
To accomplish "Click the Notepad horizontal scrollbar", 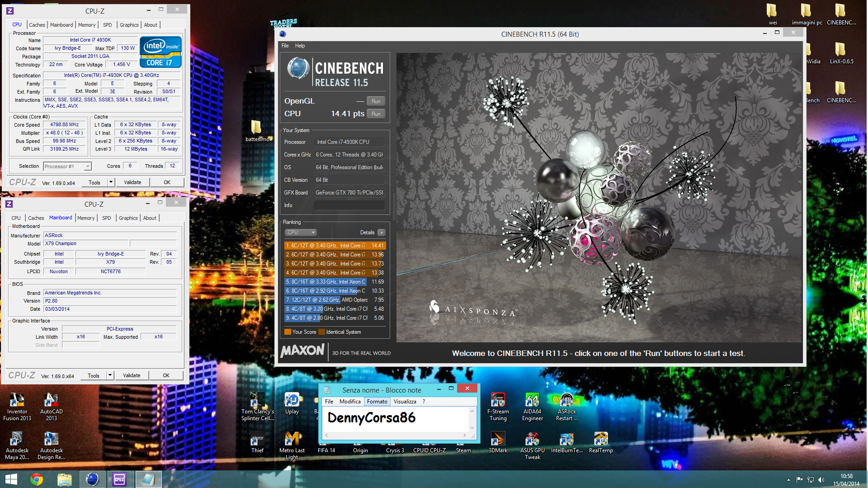I will click(x=395, y=435).
